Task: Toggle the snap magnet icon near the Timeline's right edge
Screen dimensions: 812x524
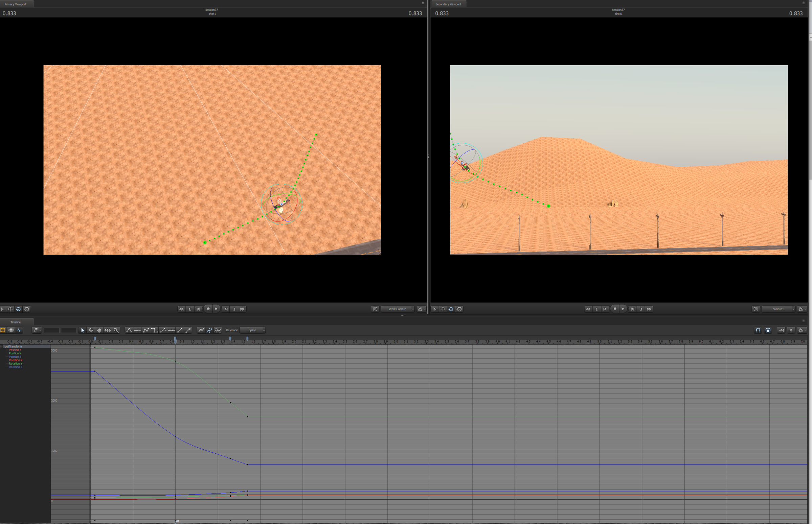Action: pyautogui.click(x=758, y=330)
